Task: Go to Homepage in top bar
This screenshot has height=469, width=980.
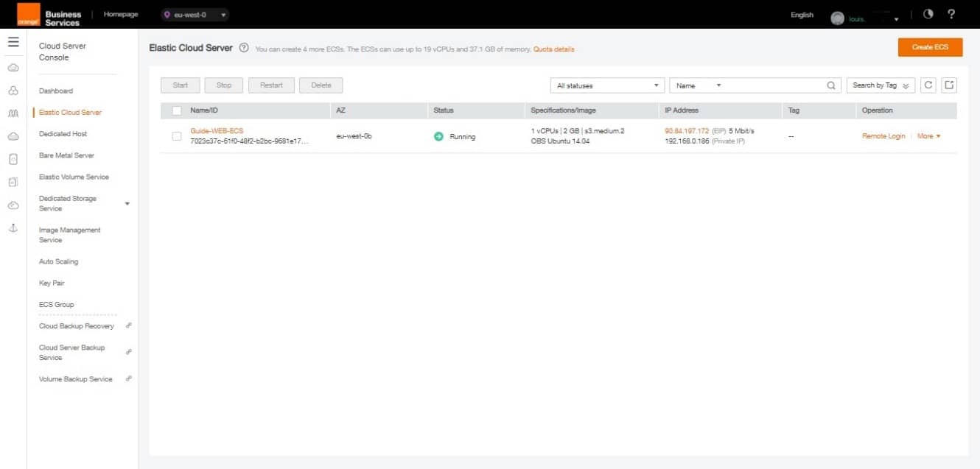Action: [121, 15]
